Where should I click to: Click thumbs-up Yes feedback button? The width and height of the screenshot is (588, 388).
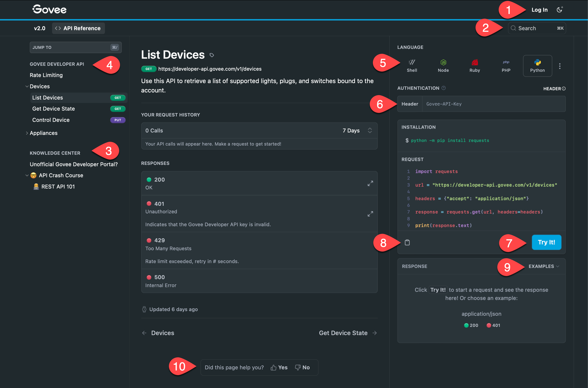[279, 368]
